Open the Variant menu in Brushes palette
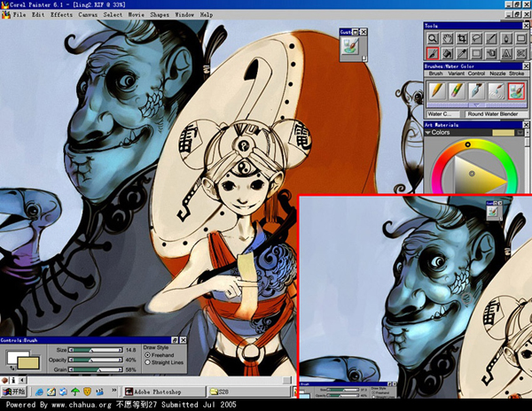 [x=456, y=74]
